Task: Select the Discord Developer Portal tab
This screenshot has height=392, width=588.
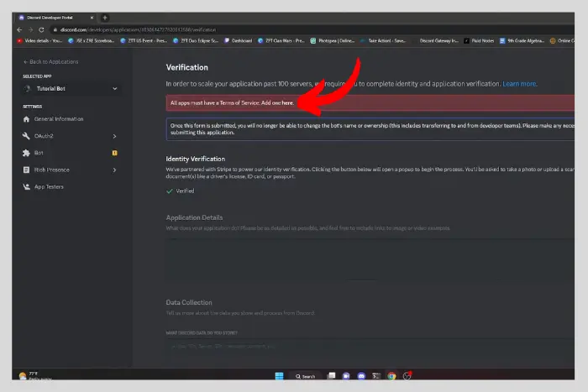Action: (x=55, y=18)
